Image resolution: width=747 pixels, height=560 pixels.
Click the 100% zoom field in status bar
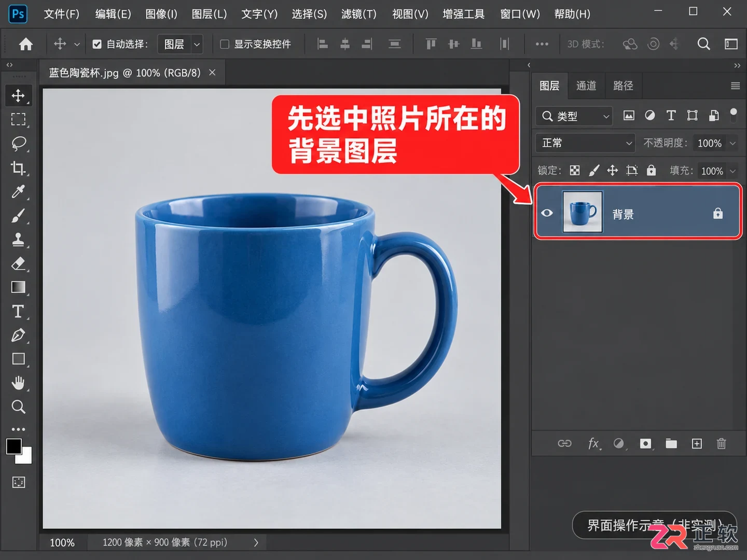click(x=62, y=542)
